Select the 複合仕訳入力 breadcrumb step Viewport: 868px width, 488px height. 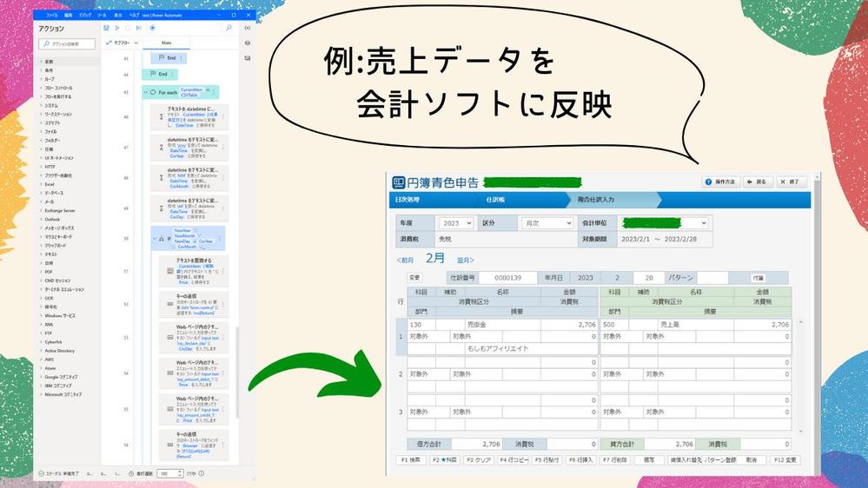(x=596, y=200)
